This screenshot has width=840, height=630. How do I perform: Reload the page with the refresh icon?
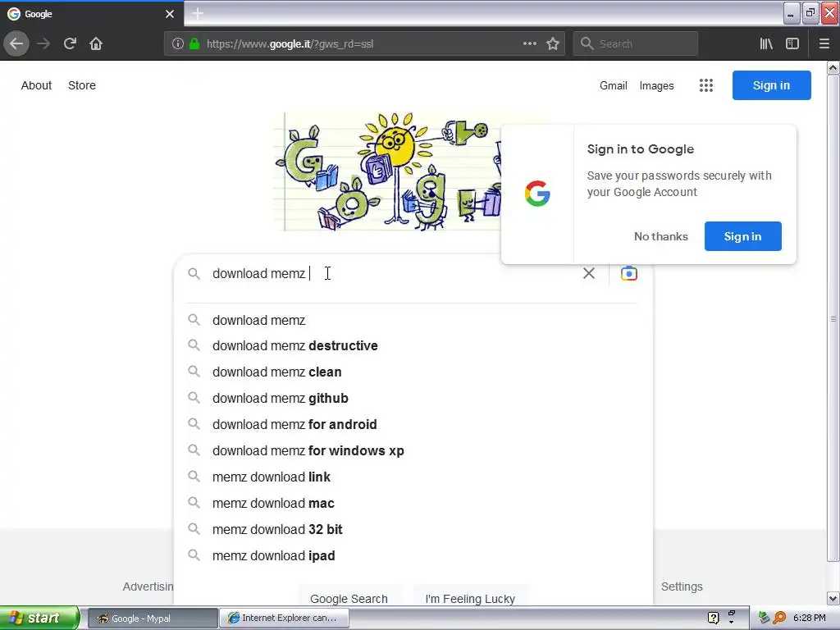coord(70,43)
